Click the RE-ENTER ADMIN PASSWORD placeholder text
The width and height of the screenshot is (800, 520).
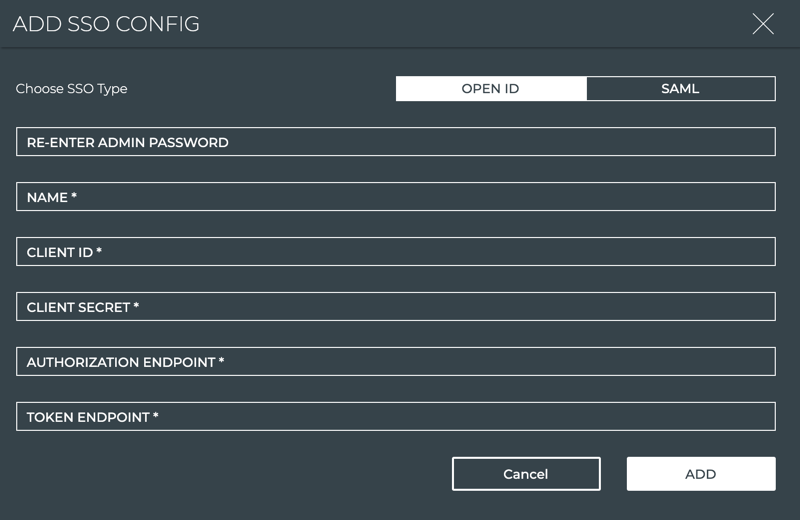click(x=127, y=142)
